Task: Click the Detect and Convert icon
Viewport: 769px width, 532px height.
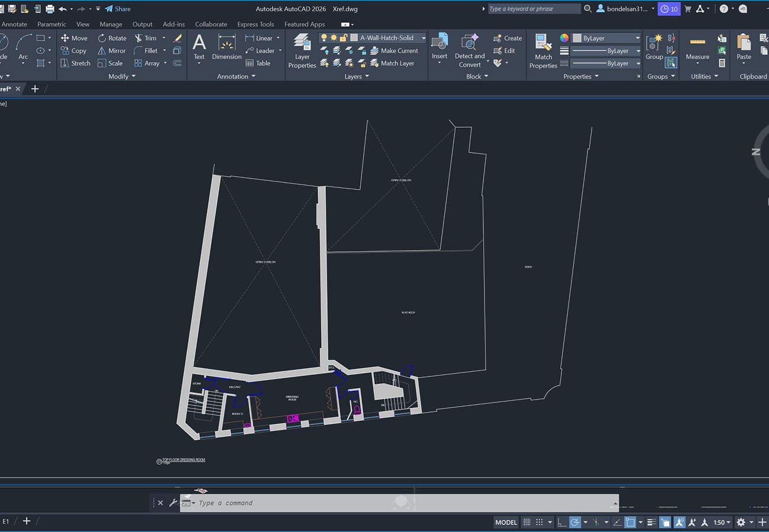Action: [x=469, y=51]
